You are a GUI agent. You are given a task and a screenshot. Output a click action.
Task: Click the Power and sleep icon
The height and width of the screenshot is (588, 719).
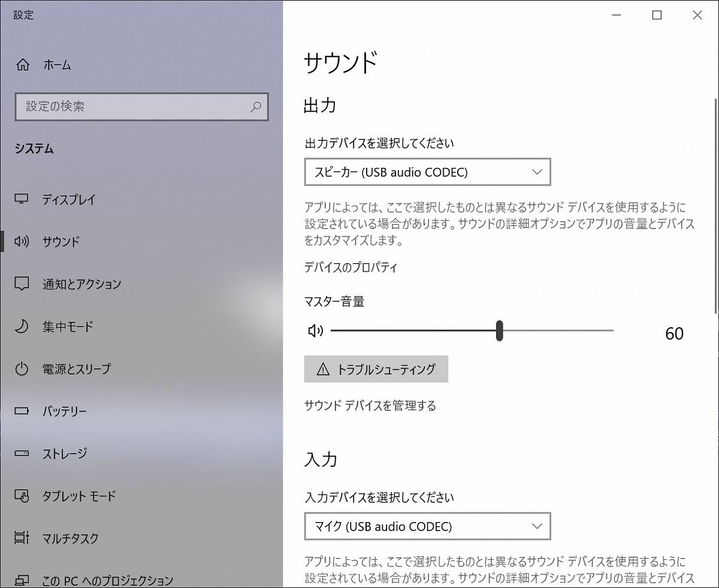click(x=22, y=369)
